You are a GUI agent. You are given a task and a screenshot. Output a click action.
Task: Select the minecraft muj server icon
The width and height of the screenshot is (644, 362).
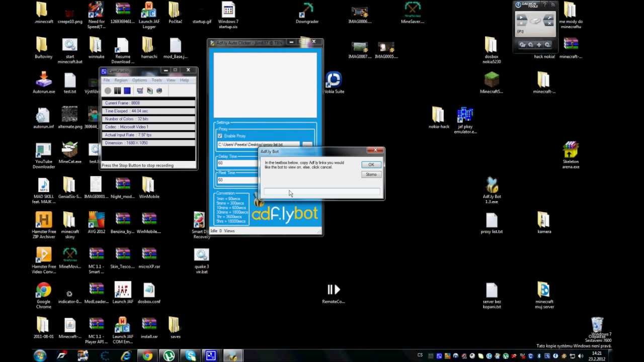point(544,296)
